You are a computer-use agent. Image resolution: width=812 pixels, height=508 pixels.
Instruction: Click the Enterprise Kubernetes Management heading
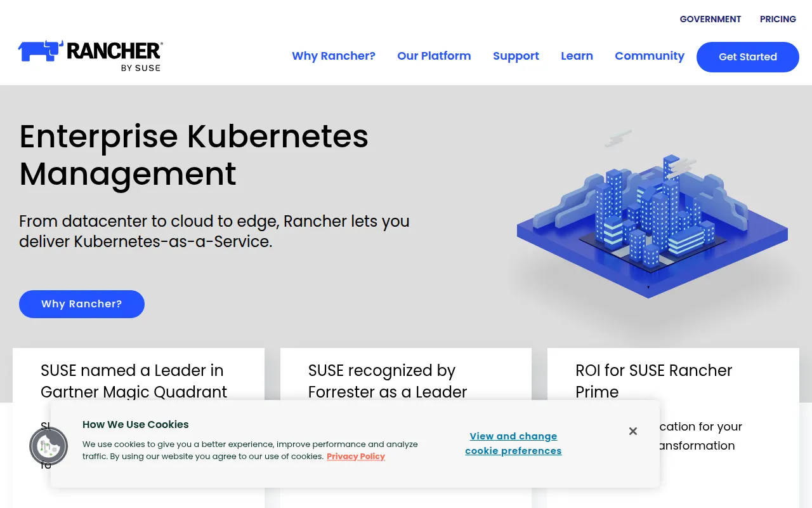pyautogui.click(x=193, y=154)
